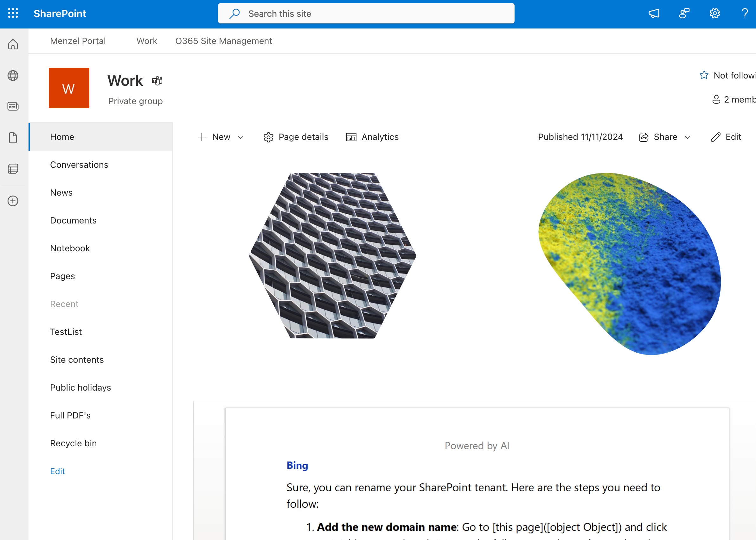
Task: Click the Edit page pencil button
Action: pos(726,137)
